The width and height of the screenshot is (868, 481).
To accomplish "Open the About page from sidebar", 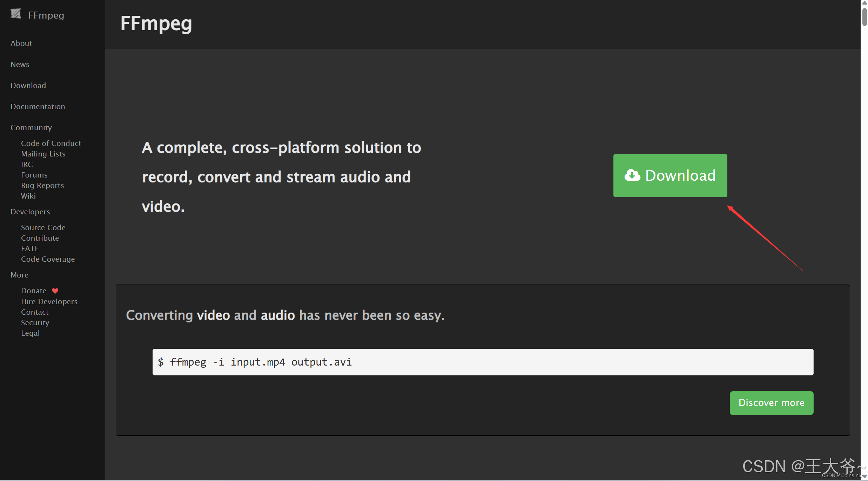I will (x=21, y=44).
